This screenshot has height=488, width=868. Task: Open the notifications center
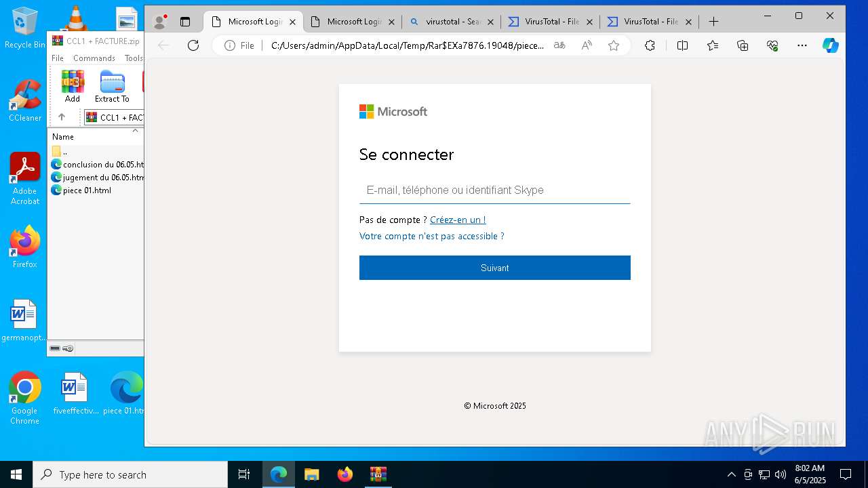pyautogui.click(x=846, y=474)
